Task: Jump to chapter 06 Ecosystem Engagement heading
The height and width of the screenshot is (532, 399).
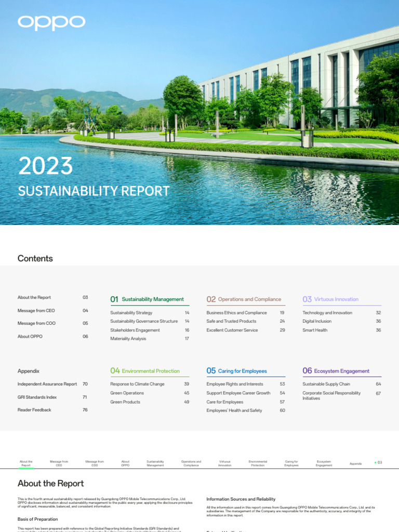Action: [336, 371]
